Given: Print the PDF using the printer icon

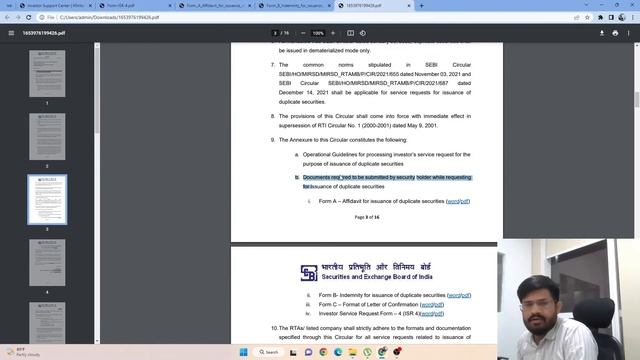Looking at the screenshot, I should (615, 33).
